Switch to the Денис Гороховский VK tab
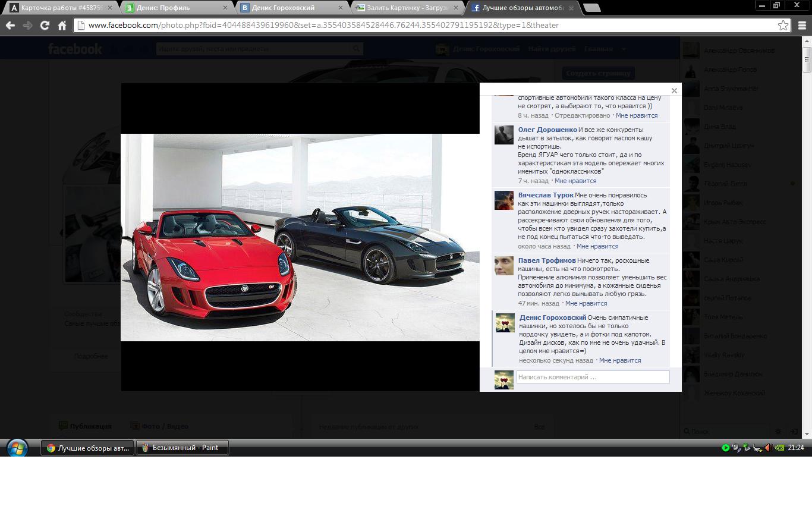Screen dimensions: 812x522 click(x=292, y=8)
